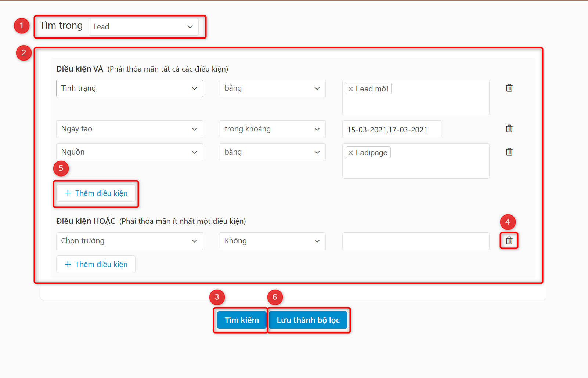Viewport: 588px width, 378px height.
Task: Open the Không operator dropdown
Action: (272, 241)
